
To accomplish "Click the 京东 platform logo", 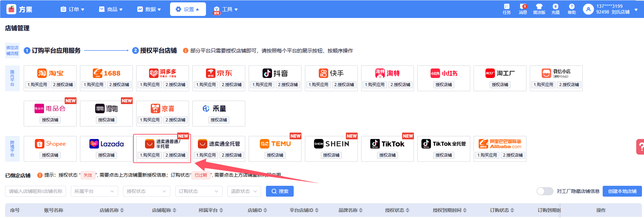I will [x=219, y=73].
